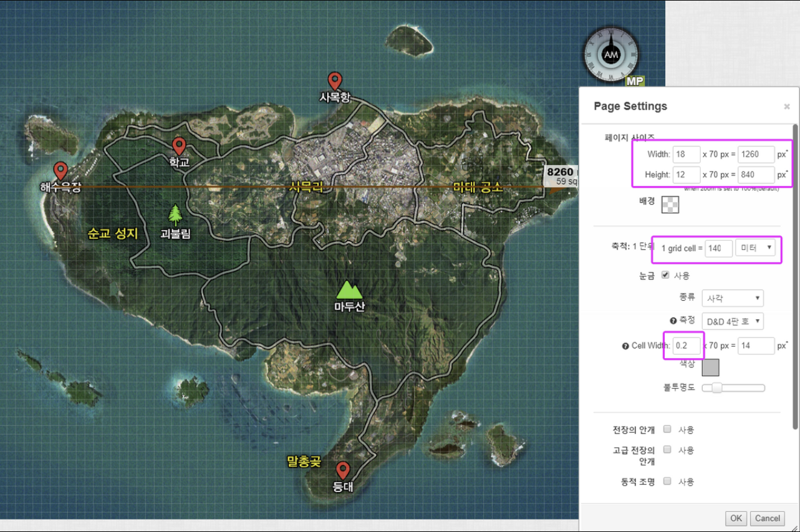Image resolution: width=800 pixels, height=532 pixels.
Task: Click the help icon beside 측정
Action: pos(673,321)
